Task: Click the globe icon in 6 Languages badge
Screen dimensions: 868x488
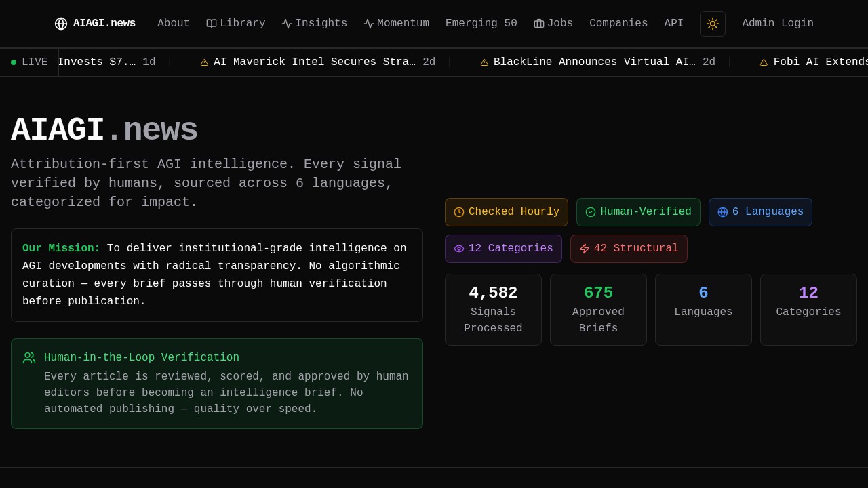Action: (x=723, y=212)
